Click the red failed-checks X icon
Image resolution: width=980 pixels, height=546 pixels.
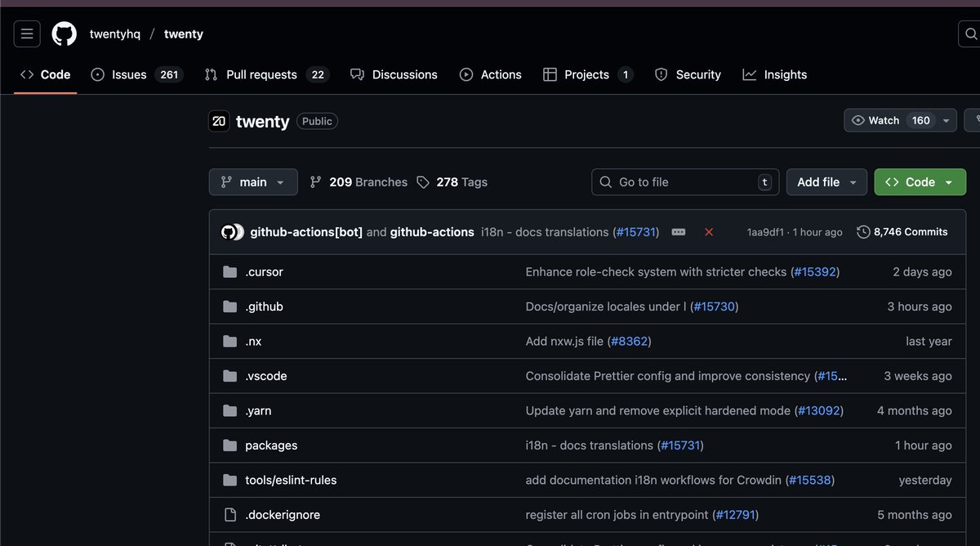click(709, 232)
